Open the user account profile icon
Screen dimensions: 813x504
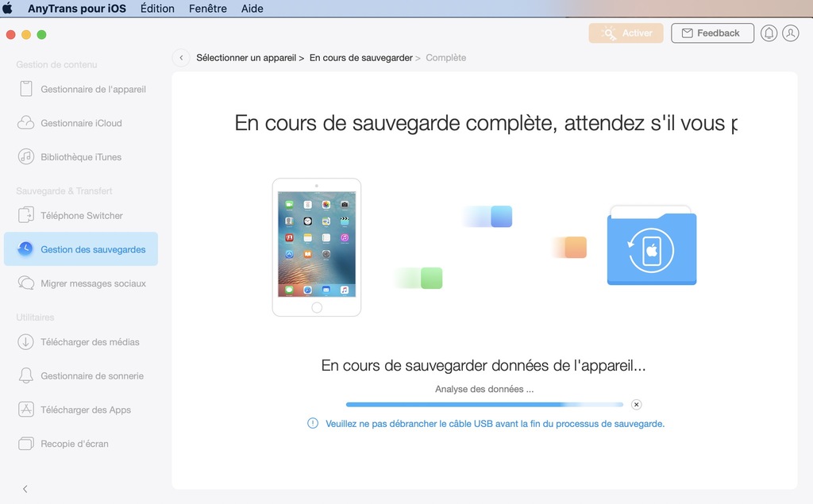tap(790, 33)
